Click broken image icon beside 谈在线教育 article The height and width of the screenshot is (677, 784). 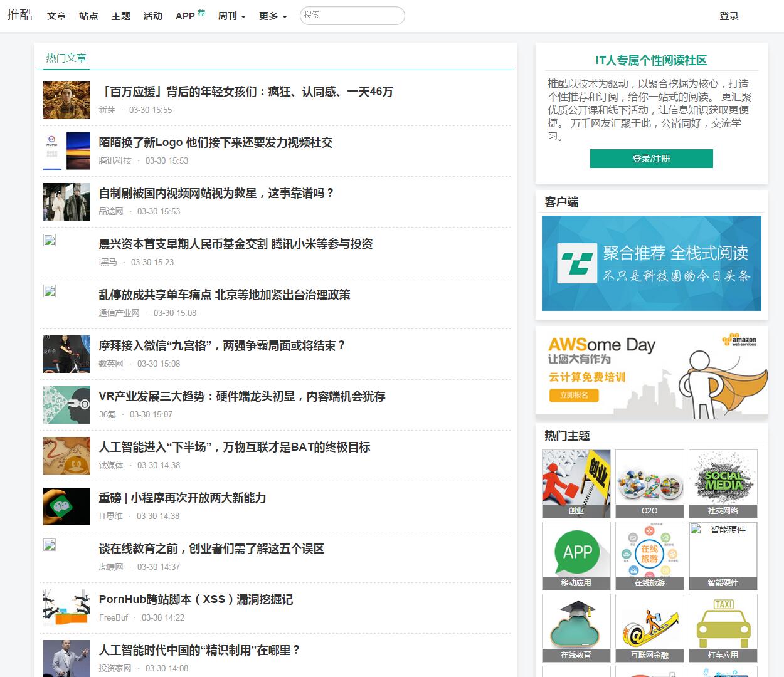(50, 545)
